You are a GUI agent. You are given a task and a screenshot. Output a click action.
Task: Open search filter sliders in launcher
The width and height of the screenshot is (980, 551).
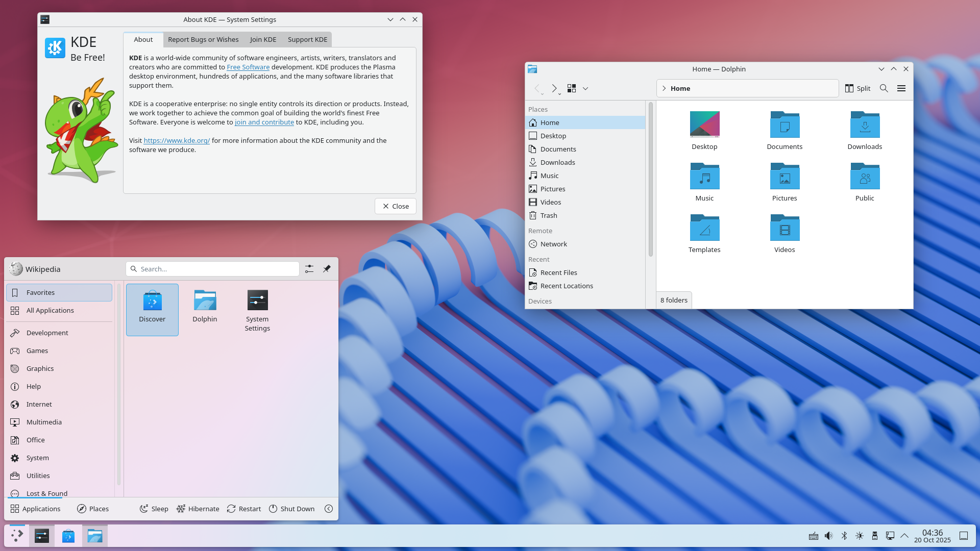click(309, 268)
